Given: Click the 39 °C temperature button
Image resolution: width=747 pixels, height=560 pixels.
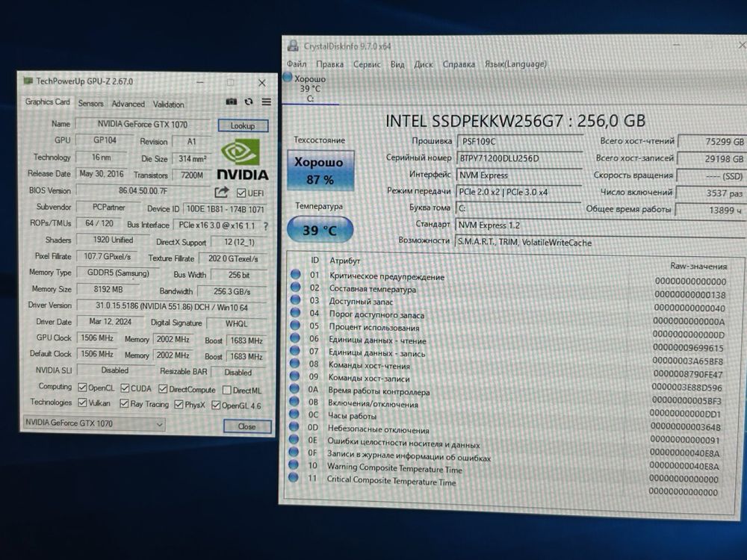Looking at the screenshot, I should click(x=320, y=230).
